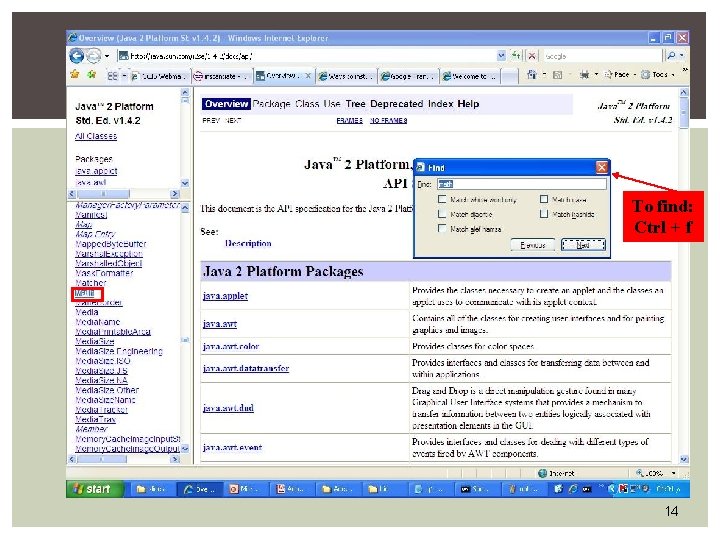
Task: Open the Quick Tabs list dropdown arrow
Action: pos(124,76)
